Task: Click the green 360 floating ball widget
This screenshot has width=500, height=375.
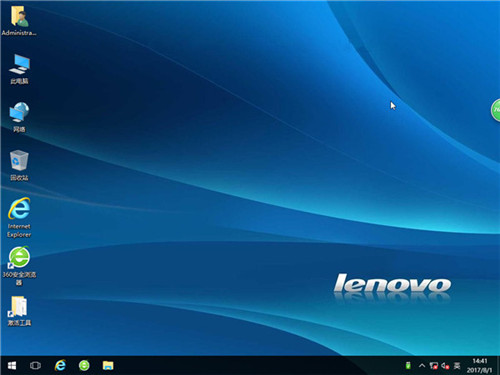Action: [496, 109]
